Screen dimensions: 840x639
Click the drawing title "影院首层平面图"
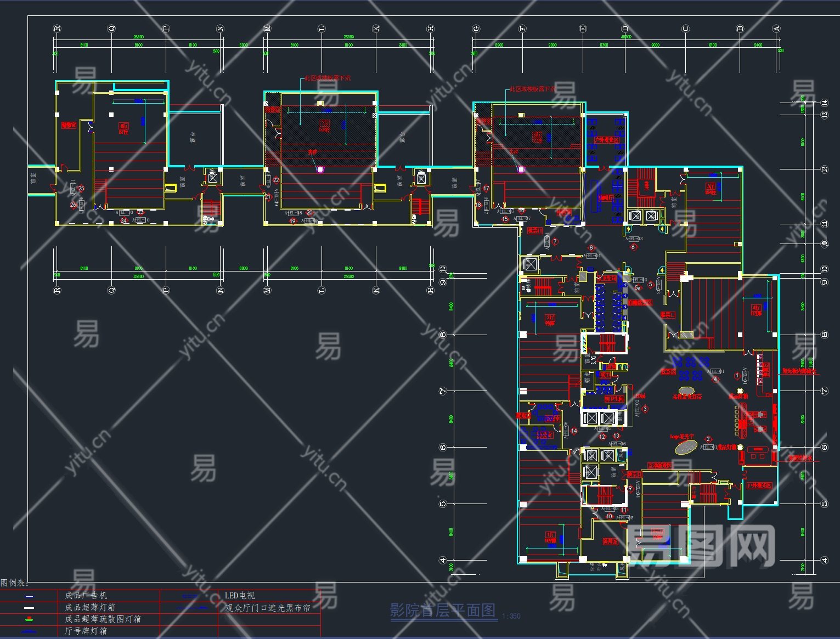[443, 610]
